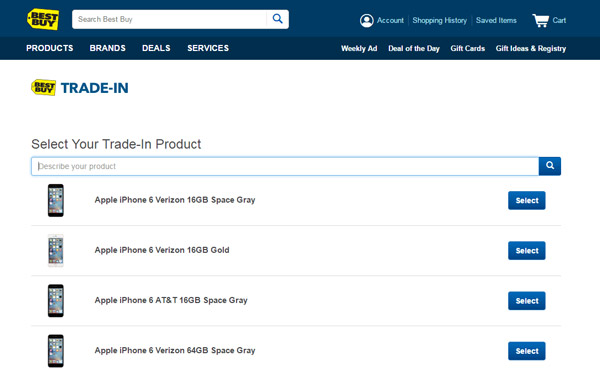Click the Account link

390,20
